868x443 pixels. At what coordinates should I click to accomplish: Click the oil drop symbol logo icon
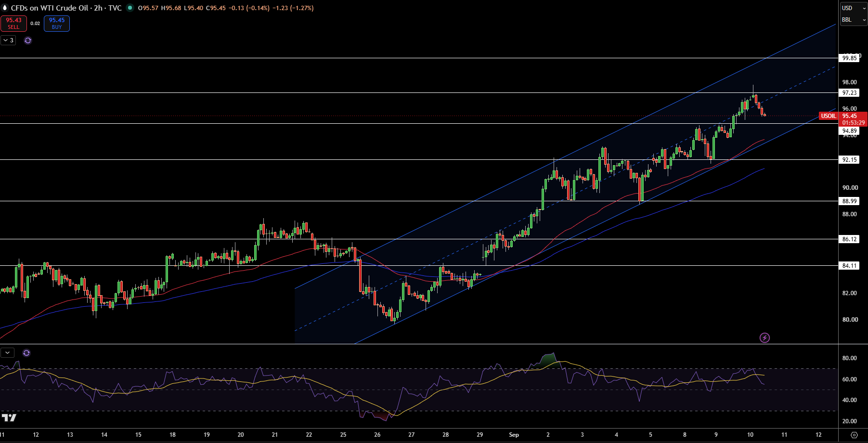(x=5, y=8)
